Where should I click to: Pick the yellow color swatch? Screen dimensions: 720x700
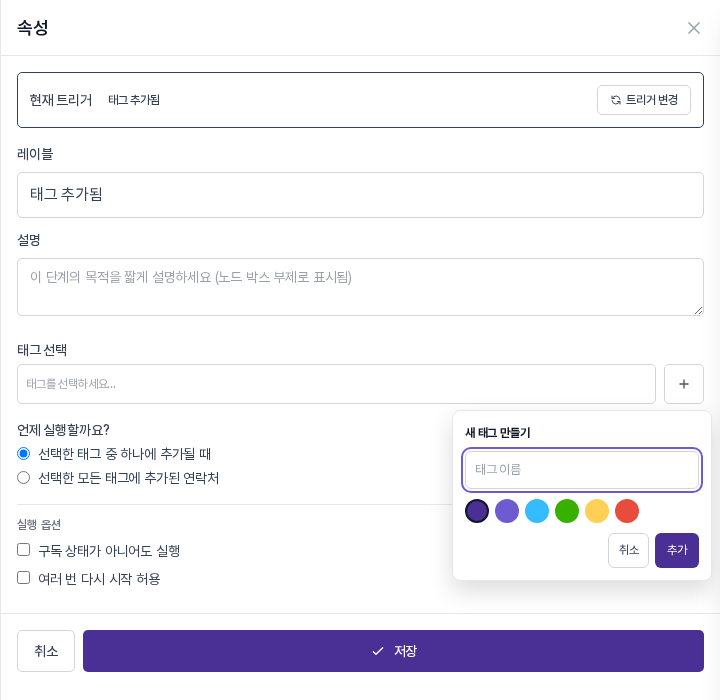coord(596,511)
